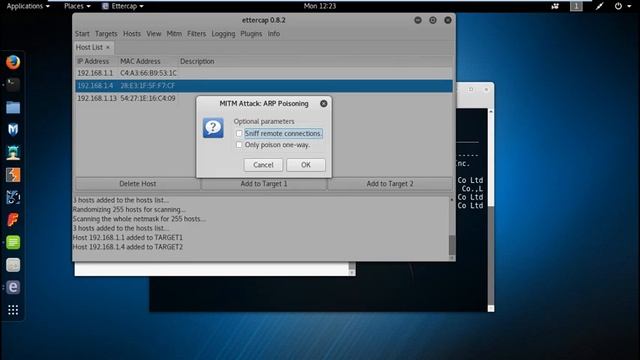This screenshot has height=360, width=640.
Task: Close the MITM Attack dialog
Action: 324,104
